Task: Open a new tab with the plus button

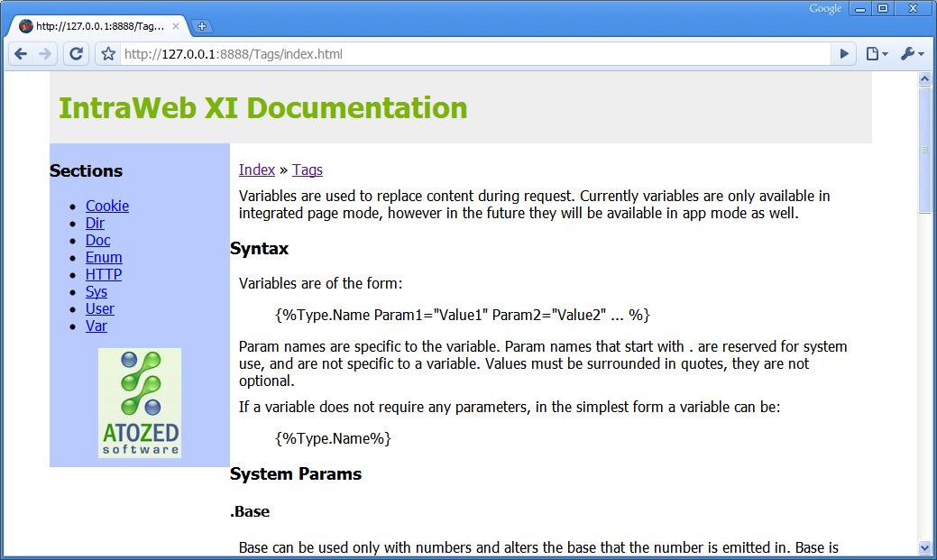Action: pyautogui.click(x=202, y=26)
